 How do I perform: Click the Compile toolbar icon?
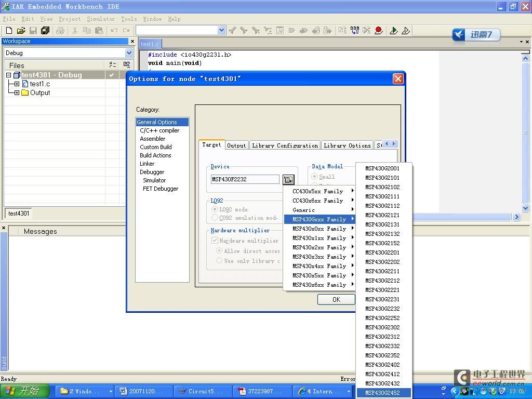pyautogui.click(x=342, y=31)
